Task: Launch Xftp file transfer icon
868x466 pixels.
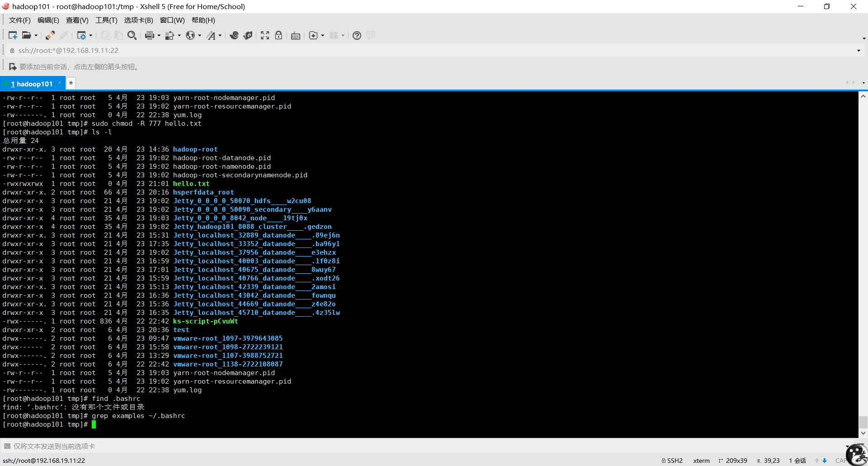Action: pos(234,35)
